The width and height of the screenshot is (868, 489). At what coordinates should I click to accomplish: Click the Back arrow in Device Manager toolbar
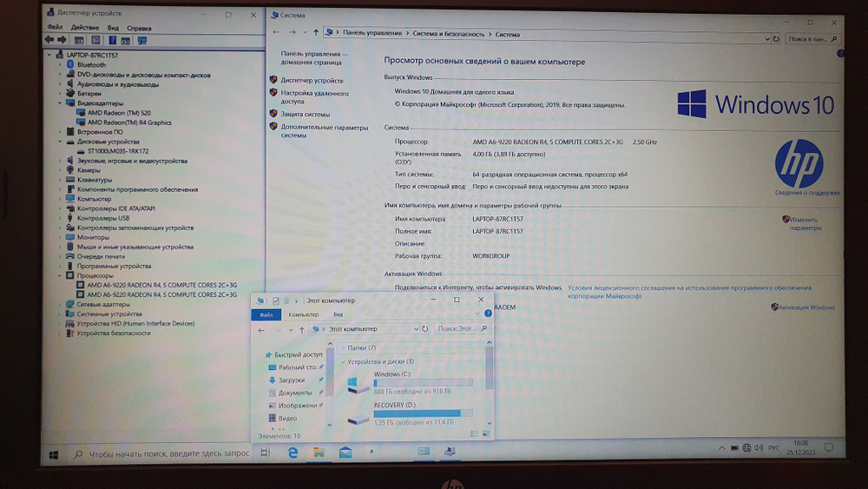coord(49,40)
